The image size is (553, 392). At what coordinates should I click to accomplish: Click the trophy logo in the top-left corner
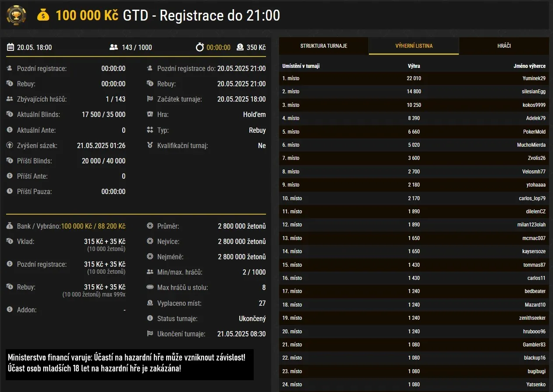pyautogui.click(x=16, y=15)
